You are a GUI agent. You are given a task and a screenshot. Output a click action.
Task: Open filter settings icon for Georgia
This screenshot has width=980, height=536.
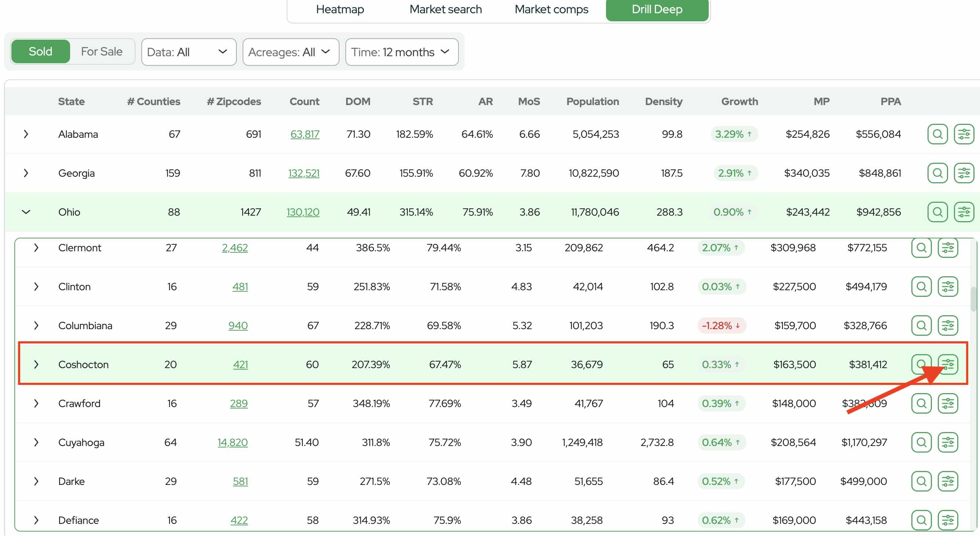(963, 173)
